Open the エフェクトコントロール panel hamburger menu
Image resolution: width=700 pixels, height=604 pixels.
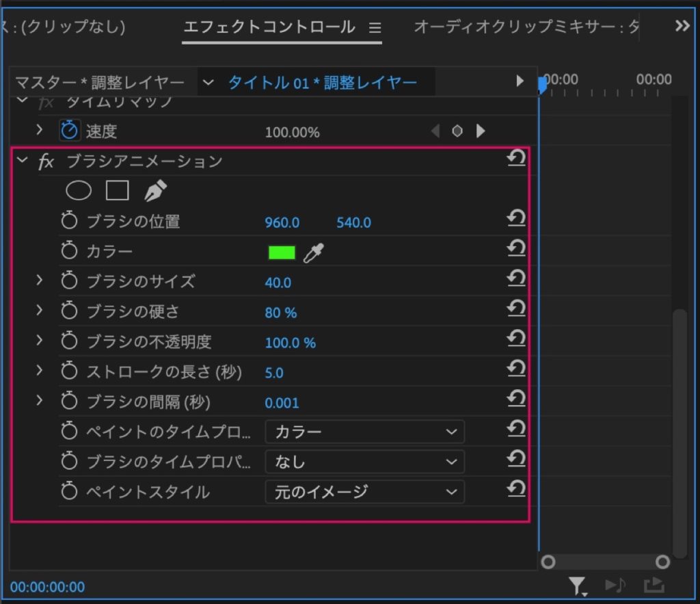(x=375, y=27)
